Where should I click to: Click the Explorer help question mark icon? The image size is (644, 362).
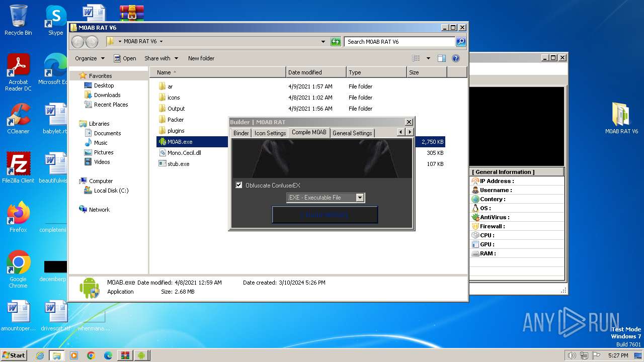coord(456,58)
